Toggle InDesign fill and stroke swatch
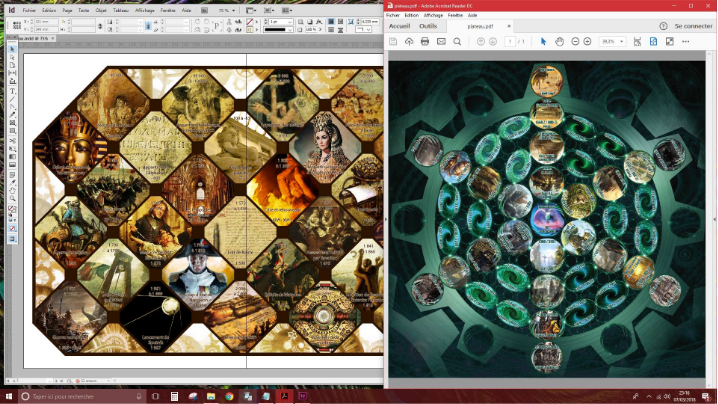Screen dimensions: 718x404 [x=12, y=210]
